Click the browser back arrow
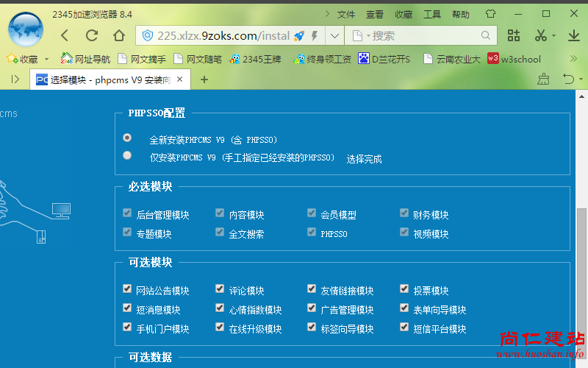588x368 pixels. tap(65, 35)
